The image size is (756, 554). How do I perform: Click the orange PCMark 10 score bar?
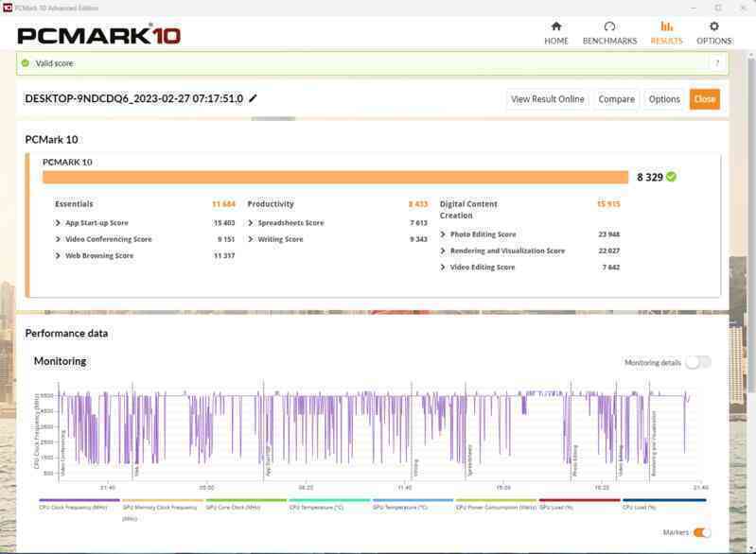pyautogui.click(x=335, y=178)
